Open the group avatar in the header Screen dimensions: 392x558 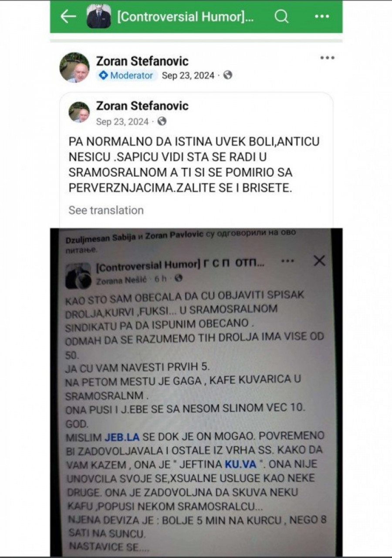click(x=99, y=17)
